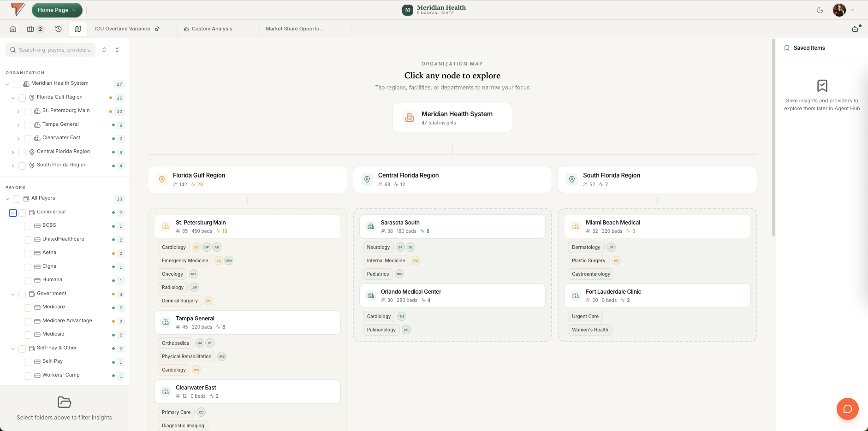Click the main panel vertical scrollbar
Image resolution: width=868 pixels, height=431 pixels.
(773, 138)
